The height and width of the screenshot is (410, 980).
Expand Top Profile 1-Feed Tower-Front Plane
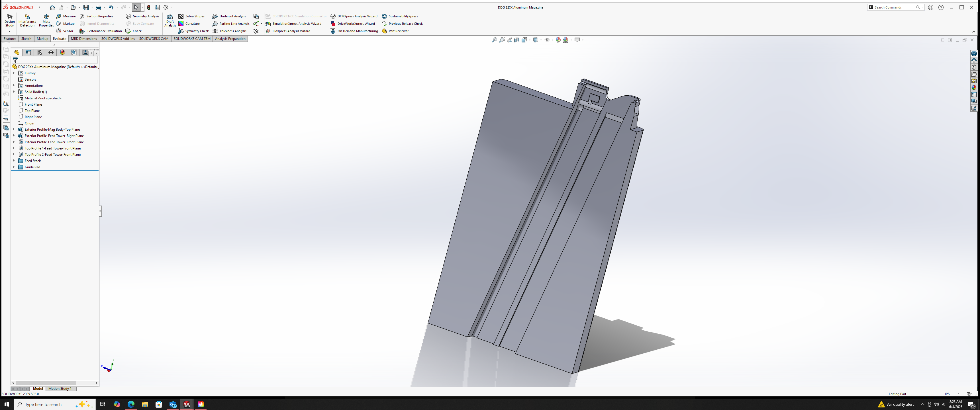pos(14,148)
